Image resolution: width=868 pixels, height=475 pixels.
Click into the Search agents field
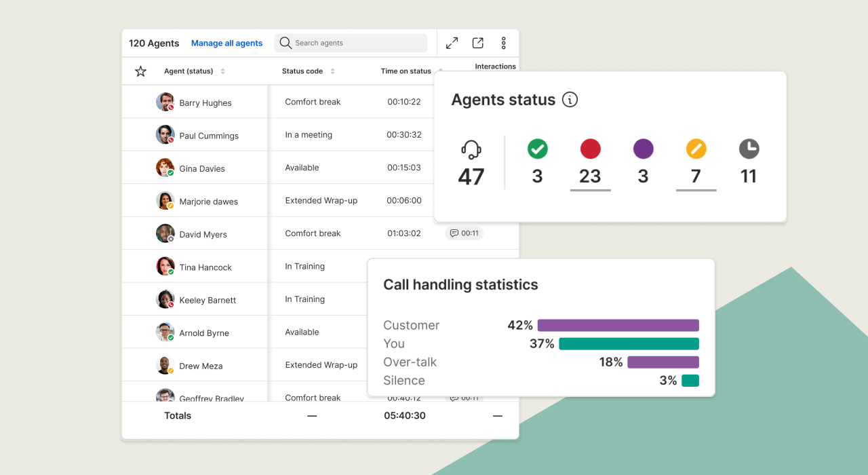coord(356,43)
